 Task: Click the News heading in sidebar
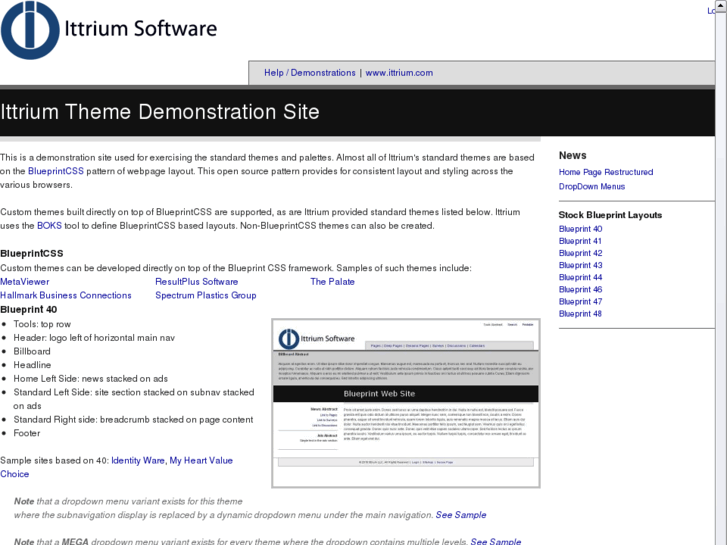point(573,155)
